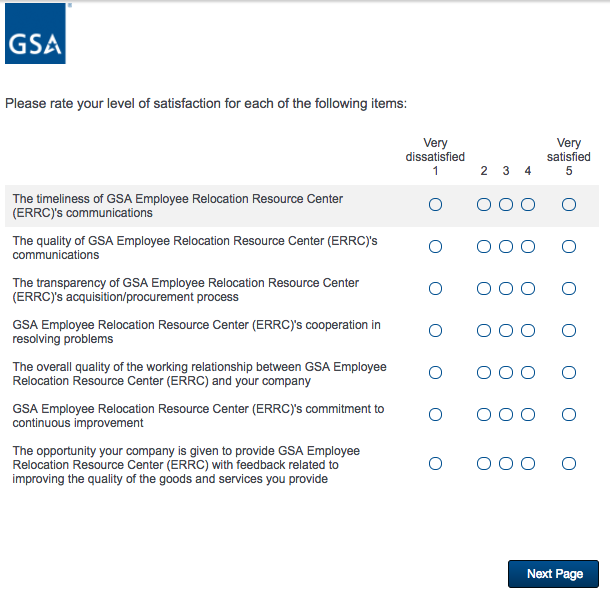Choose 4 for commitment to continuous improvement
The image size is (610, 591).
[528, 415]
